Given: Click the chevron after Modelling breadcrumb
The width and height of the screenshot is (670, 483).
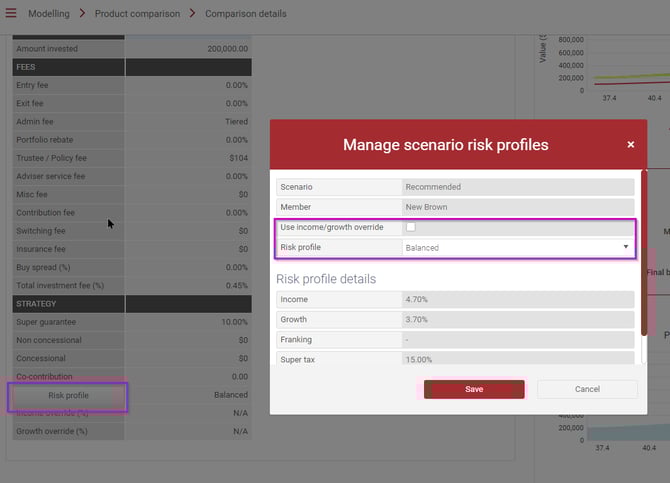Looking at the screenshot, I should click(x=83, y=14).
